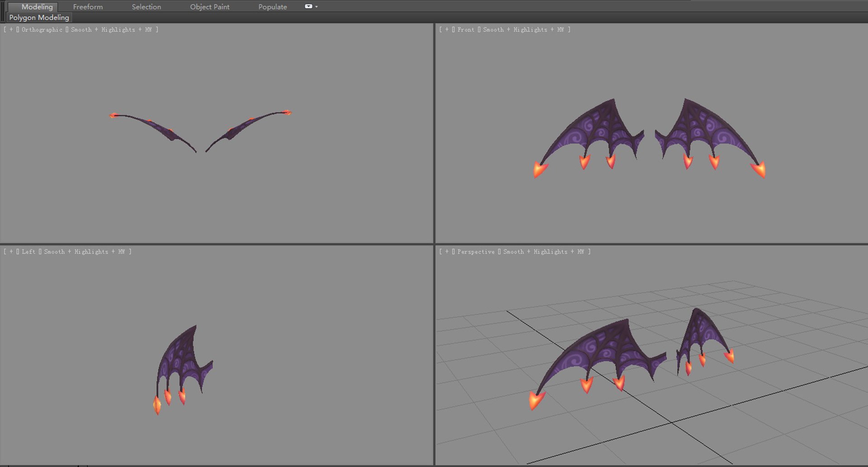
Task: Select the Selection ribbon tab
Action: click(x=146, y=7)
